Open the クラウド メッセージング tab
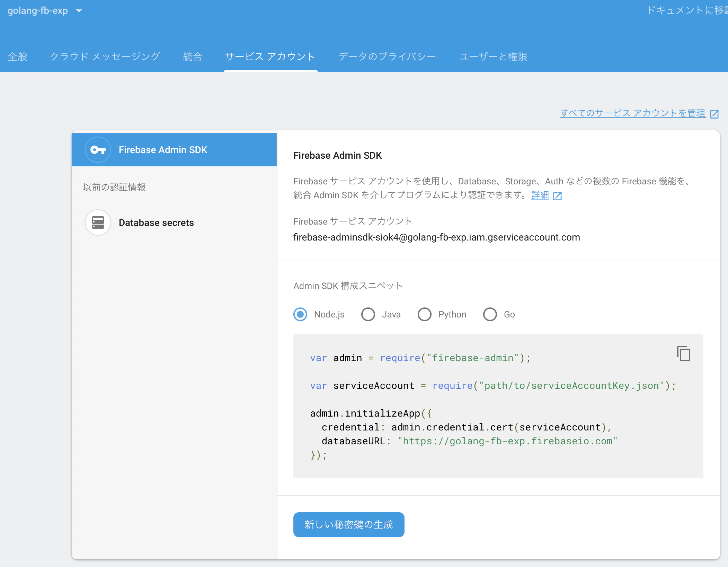The width and height of the screenshot is (728, 567). coord(105,56)
